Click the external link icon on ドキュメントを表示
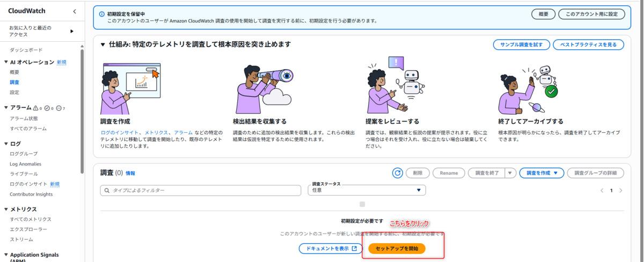Image resolution: width=644 pixels, height=262 pixels. click(354, 249)
